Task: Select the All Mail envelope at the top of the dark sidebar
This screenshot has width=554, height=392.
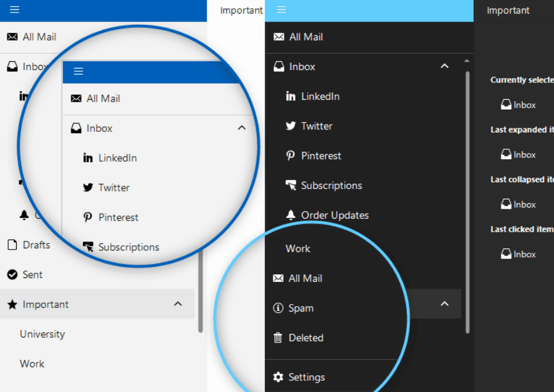Action: 279,37
